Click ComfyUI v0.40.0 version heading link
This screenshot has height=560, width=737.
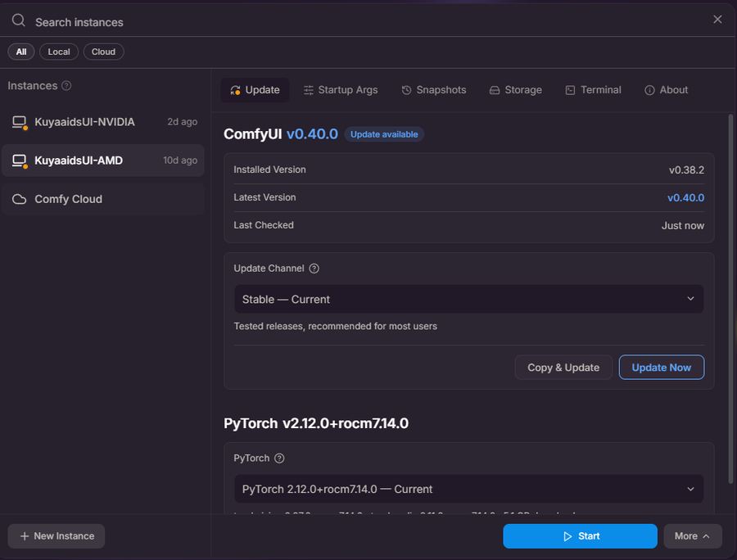coord(312,134)
